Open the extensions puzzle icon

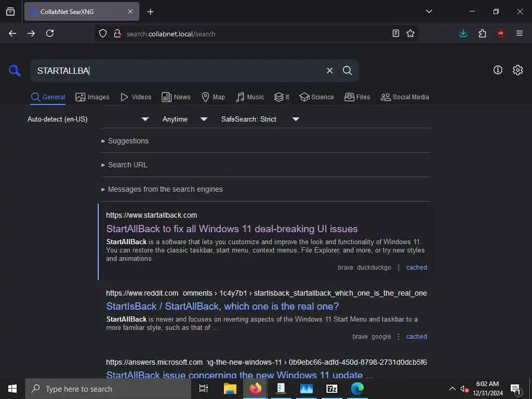(482, 33)
